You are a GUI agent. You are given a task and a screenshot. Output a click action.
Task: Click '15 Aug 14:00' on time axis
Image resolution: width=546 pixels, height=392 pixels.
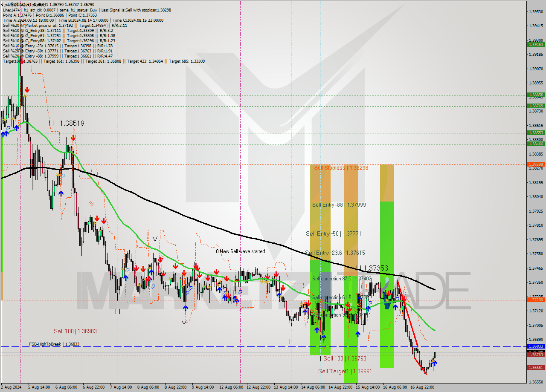[368, 387]
